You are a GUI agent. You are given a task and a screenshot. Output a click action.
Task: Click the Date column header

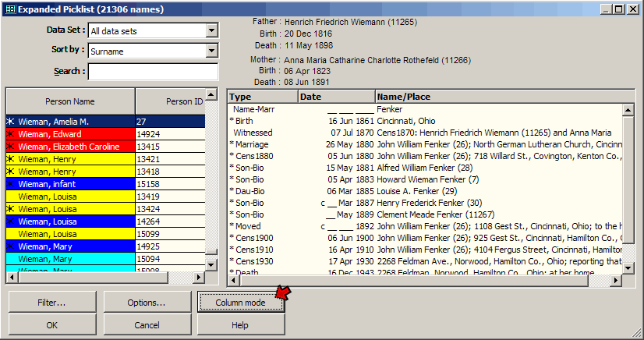336,97
